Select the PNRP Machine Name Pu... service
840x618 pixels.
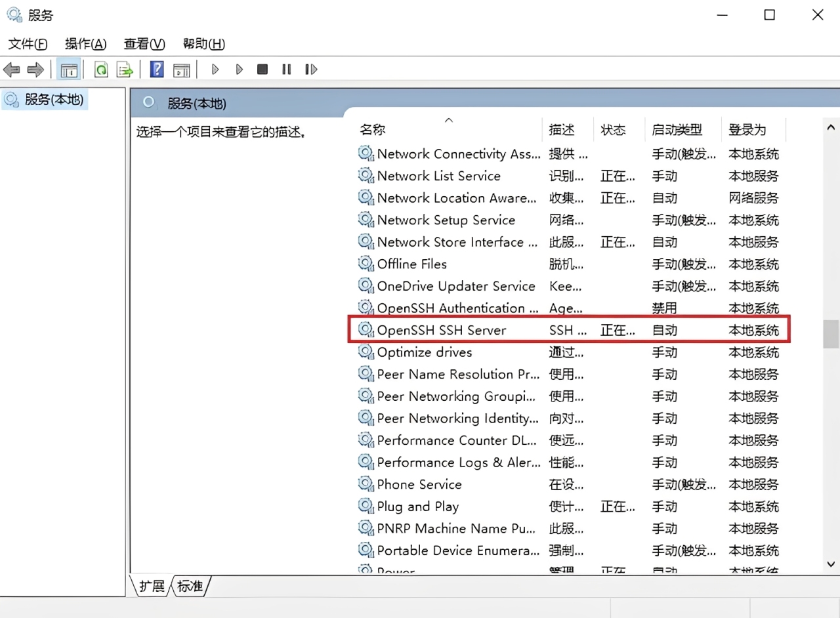(x=569, y=528)
